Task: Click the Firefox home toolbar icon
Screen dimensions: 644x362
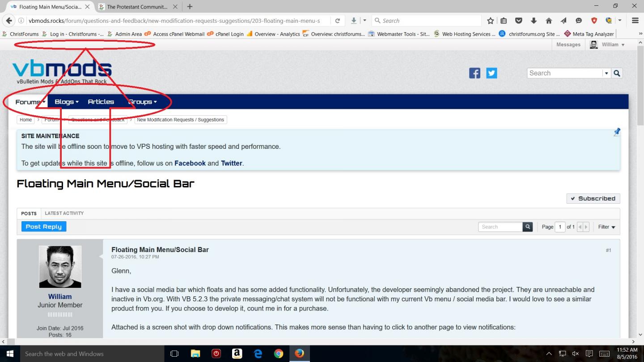Action: point(548,21)
